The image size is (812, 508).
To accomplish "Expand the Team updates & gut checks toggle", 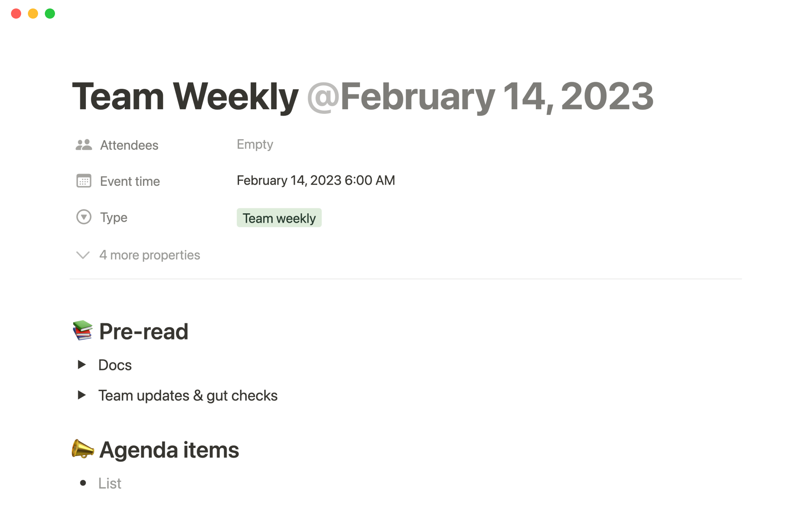I will tap(82, 395).
